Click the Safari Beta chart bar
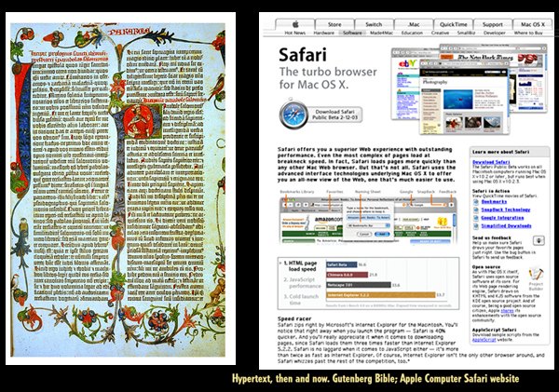The image size is (559, 392). 342,264
